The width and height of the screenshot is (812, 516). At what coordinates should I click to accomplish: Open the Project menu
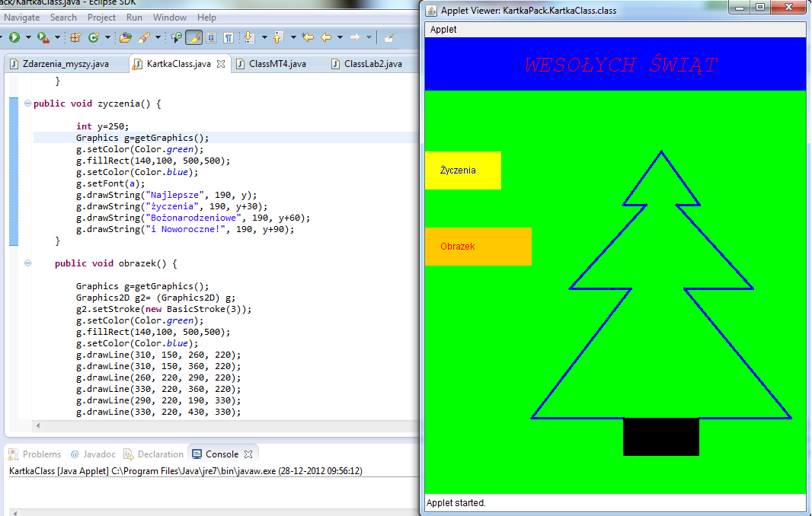coord(101,17)
